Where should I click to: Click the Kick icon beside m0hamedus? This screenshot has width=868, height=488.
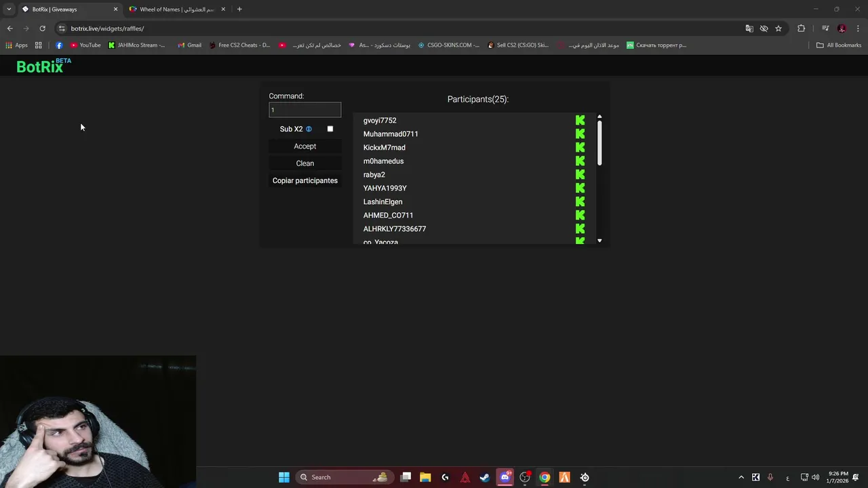pyautogui.click(x=580, y=161)
